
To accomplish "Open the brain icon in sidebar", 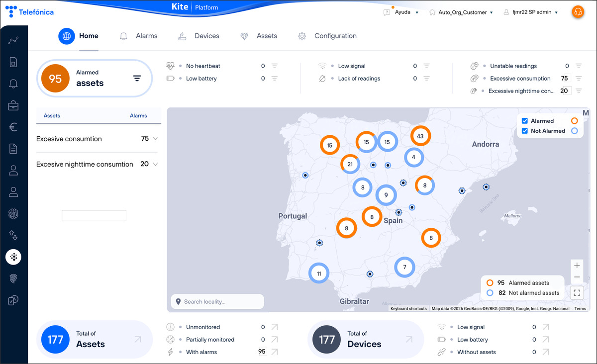I will [13, 213].
